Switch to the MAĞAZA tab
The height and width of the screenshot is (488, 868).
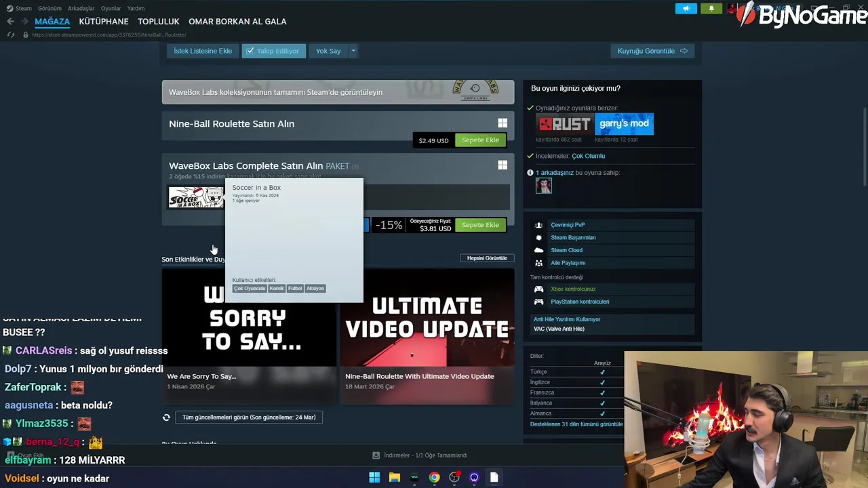[52, 22]
